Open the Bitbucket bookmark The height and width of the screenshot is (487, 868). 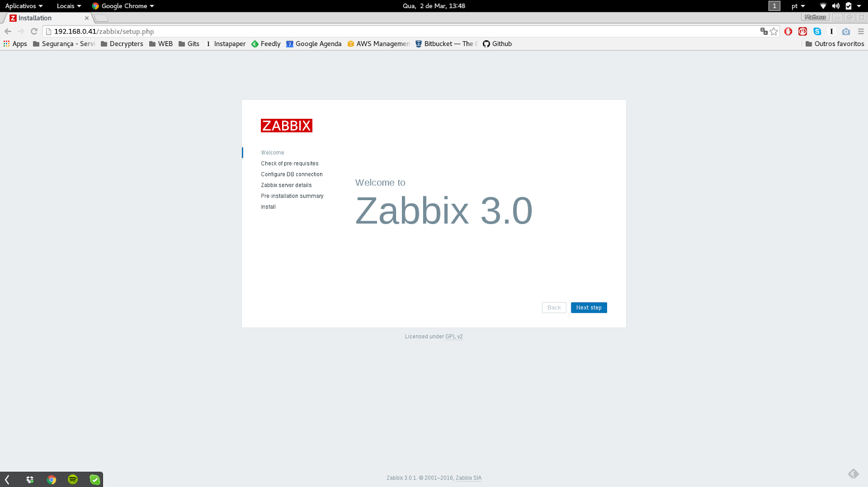click(x=446, y=44)
